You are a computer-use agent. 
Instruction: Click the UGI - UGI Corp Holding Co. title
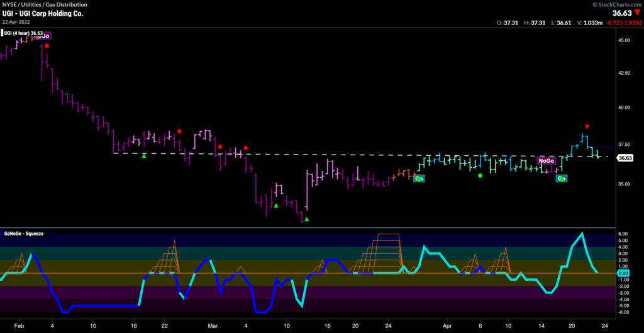click(43, 14)
